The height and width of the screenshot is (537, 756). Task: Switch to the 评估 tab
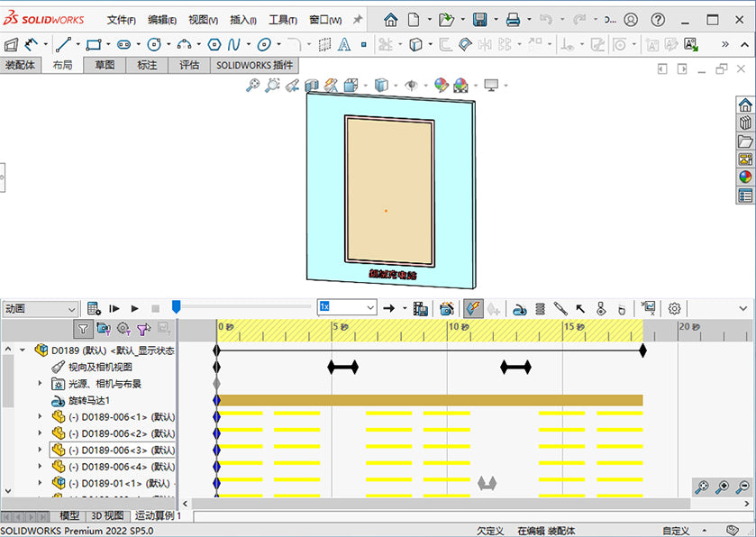point(189,65)
